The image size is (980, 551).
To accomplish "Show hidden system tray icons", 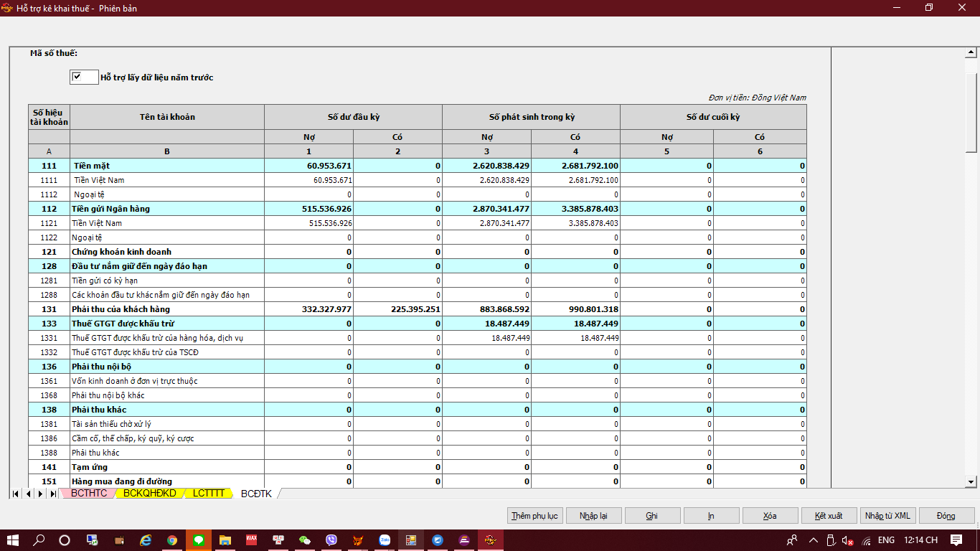I will point(813,540).
